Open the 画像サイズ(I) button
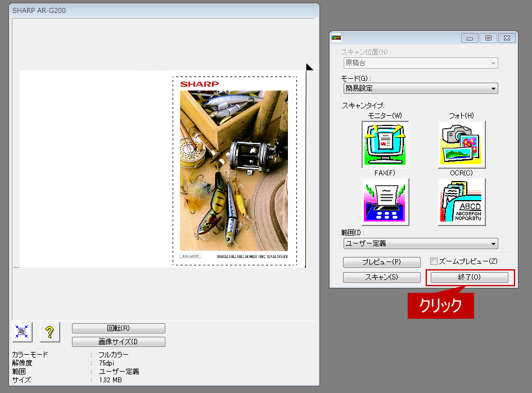This screenshot has height=393, width=532. (119, 342)
